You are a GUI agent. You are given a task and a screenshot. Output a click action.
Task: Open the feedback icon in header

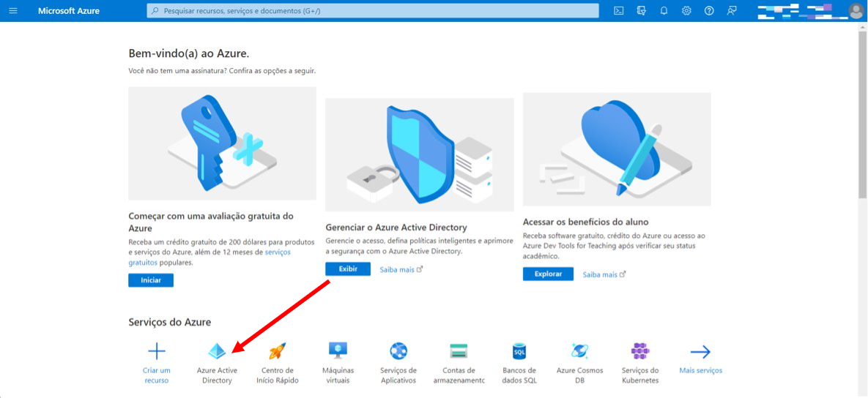732,10
